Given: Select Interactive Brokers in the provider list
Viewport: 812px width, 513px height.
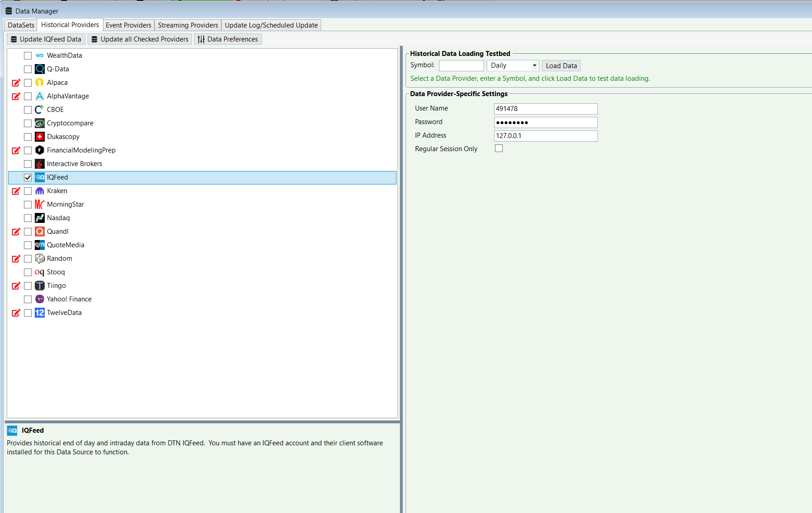Looking at the screenshot, I should click(75, 164).
